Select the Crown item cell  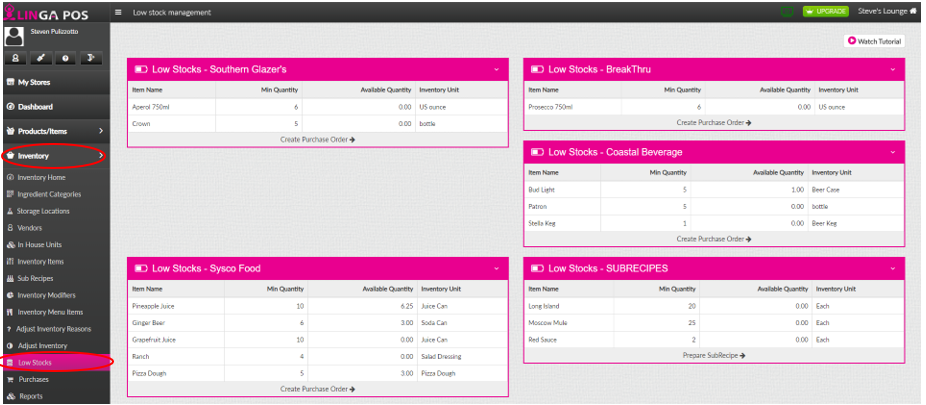(x=172, y=123)
